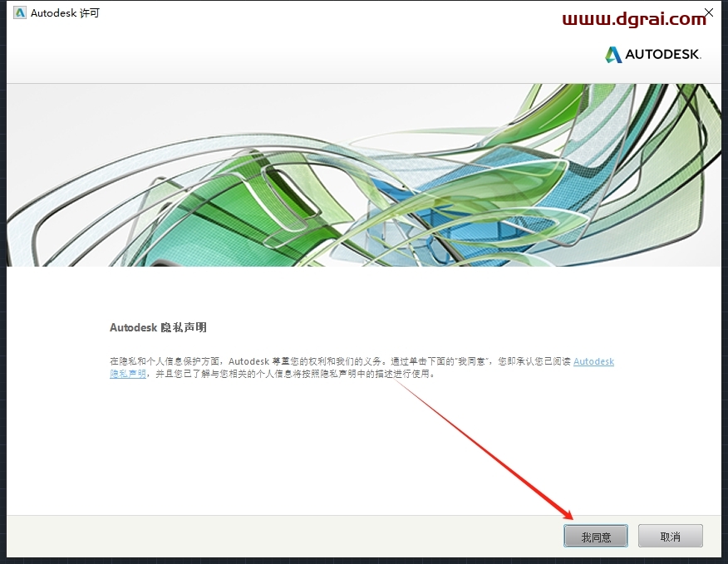This screenshot has width=728, height=564.
Task: Click the red arrow's tip near 我同意
Action: (x=571, y=518)
